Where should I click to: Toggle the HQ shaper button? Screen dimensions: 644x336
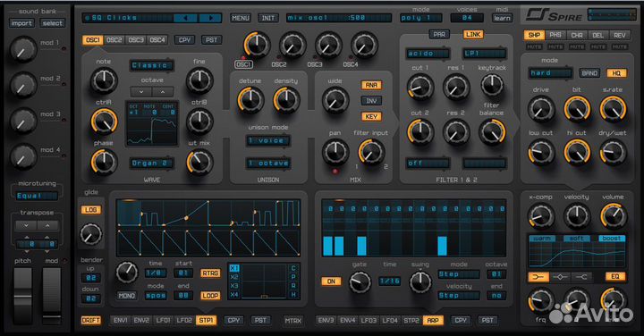[x=616, y=73]
